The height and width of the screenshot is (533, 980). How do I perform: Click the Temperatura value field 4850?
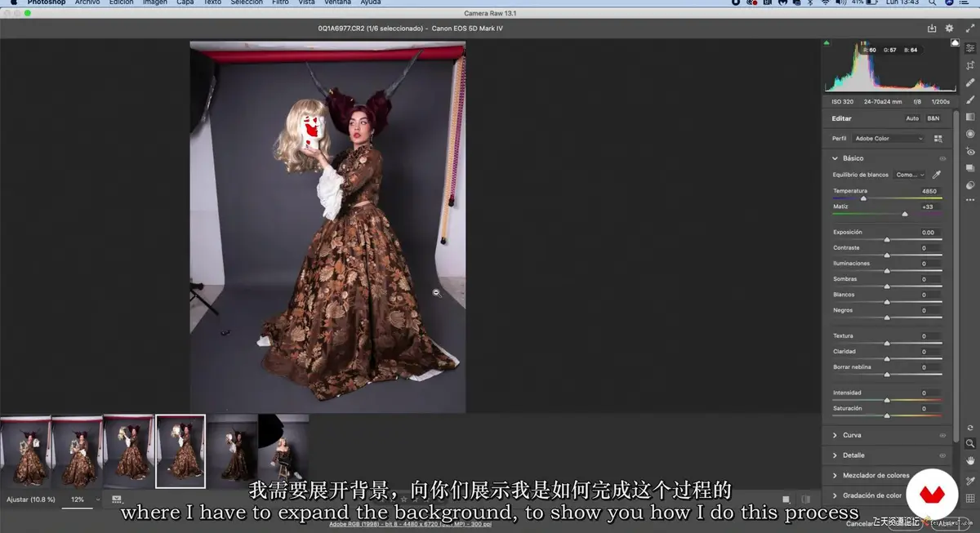point(929,191)
